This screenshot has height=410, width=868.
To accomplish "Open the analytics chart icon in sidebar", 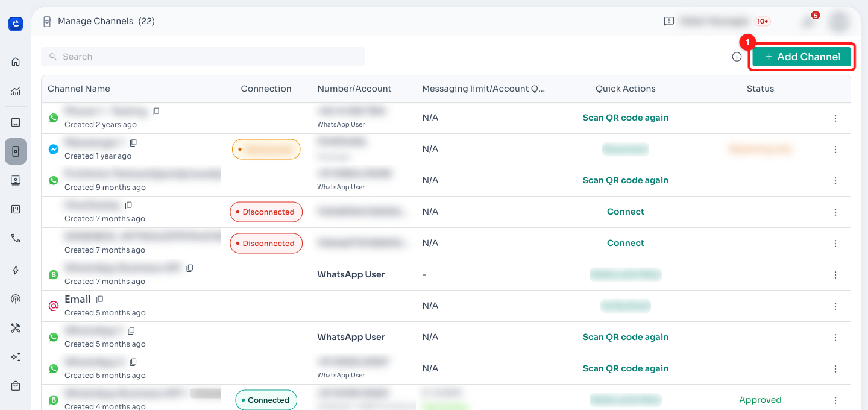I will 16,91.
